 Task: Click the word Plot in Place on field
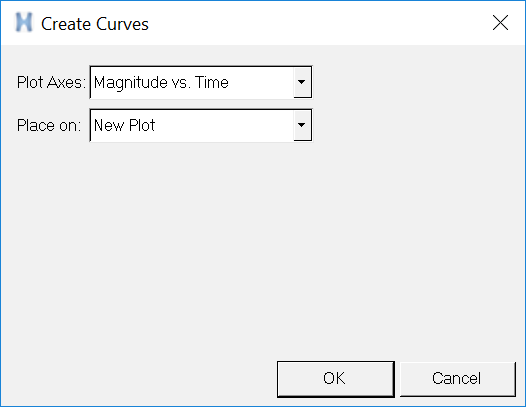pos(142,125)
